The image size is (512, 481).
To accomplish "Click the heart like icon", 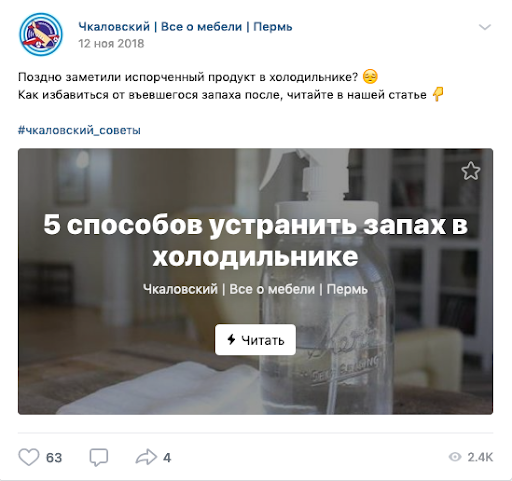I will (29, 457).
